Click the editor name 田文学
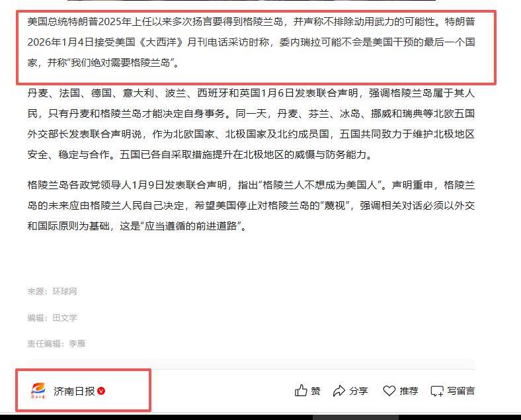This screenshot has height=420, width=521. (65, 318)
